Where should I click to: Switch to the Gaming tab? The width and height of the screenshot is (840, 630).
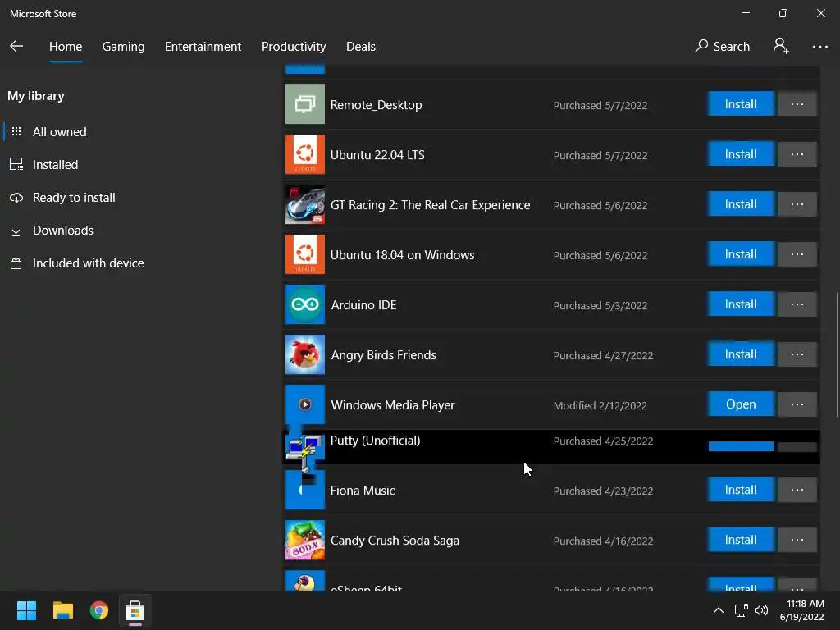(x=123, y=47)
